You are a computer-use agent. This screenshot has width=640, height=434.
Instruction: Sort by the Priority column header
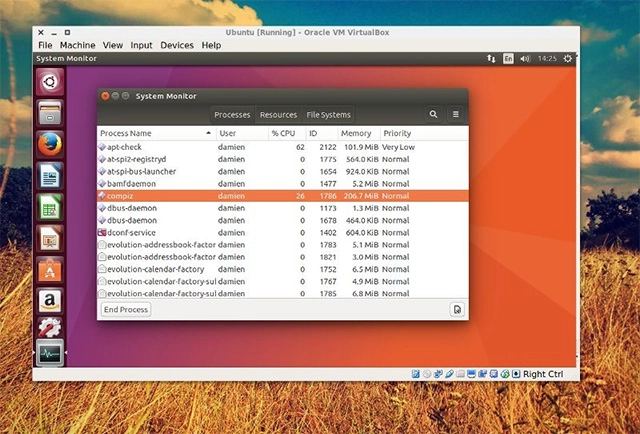point(424,133)
